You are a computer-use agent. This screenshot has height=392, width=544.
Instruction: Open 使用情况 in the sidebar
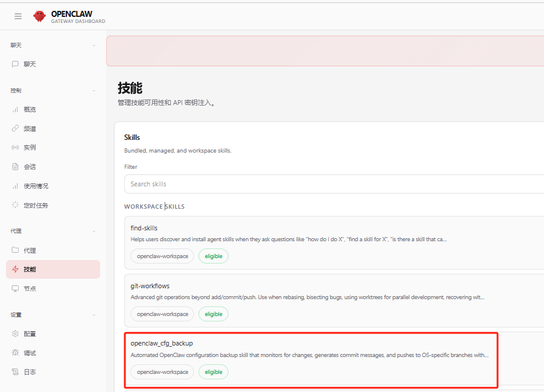point(36,186)
